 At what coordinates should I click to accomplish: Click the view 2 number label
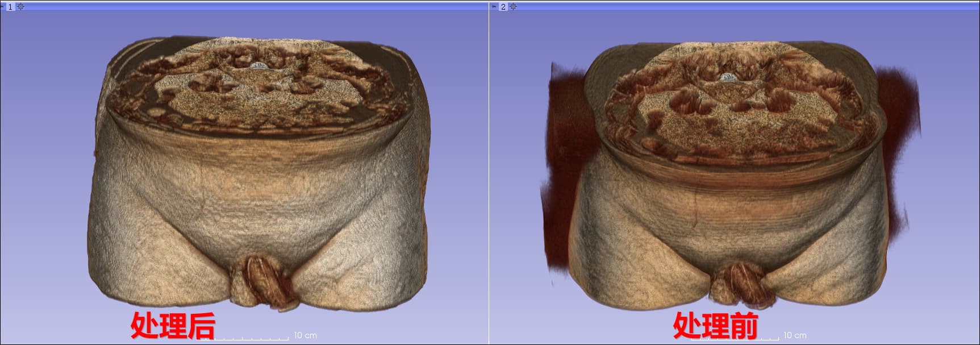pyautogui.click(x=503, y=7)
